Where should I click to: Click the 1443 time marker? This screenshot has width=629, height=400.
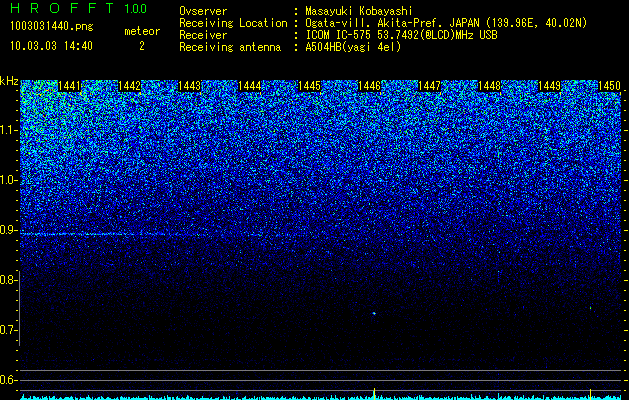(189, 86)
